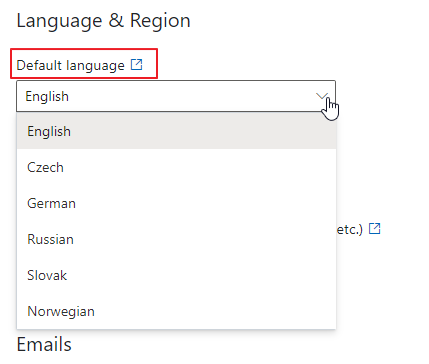Viewport: 429px width, 364px height.
Task: Click the "Language & Region" section heading
Action: 103,21
